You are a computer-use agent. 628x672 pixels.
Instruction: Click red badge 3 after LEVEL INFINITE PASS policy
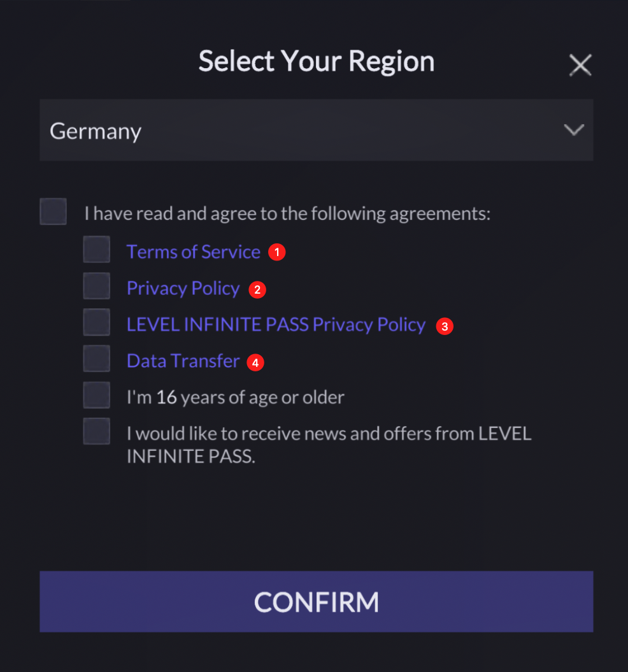(445, 325)
